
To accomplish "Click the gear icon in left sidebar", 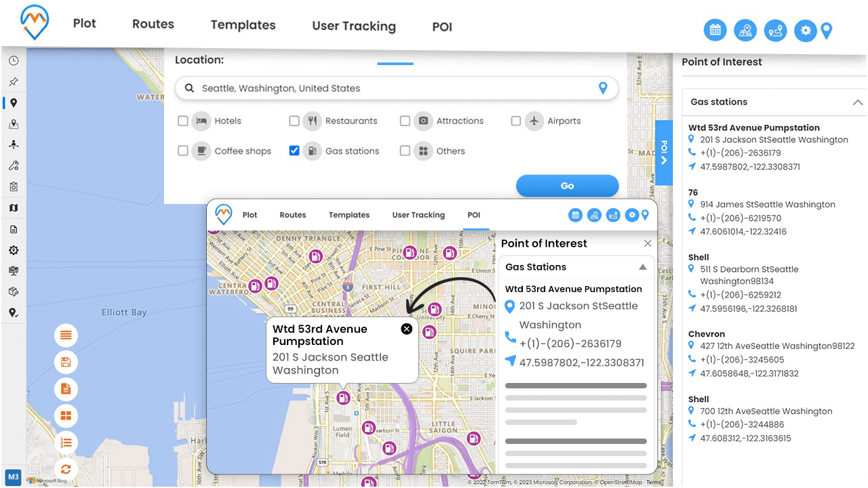I will tap(14, 250).
